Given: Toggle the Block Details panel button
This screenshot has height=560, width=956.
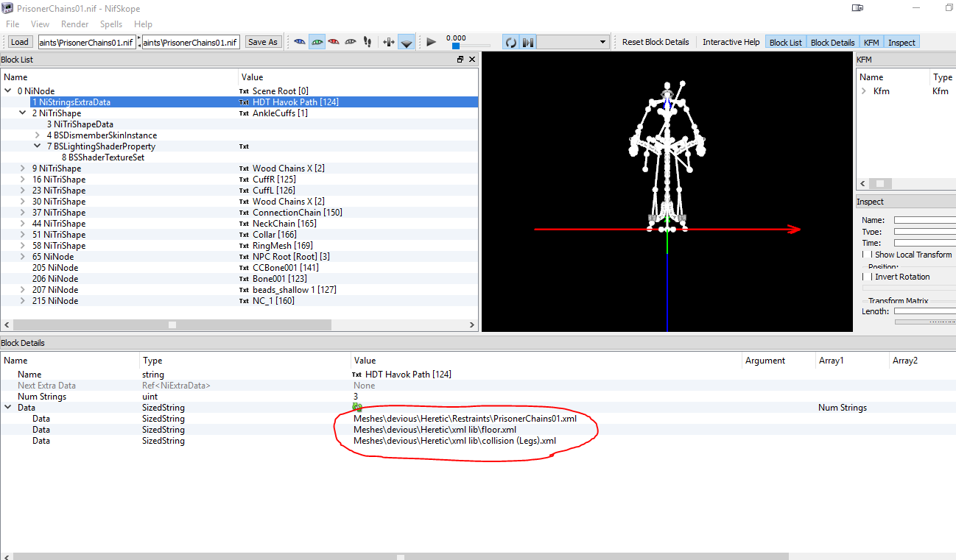Looking at the screenshot, I should pyautogui.click(x=832, y=42).
